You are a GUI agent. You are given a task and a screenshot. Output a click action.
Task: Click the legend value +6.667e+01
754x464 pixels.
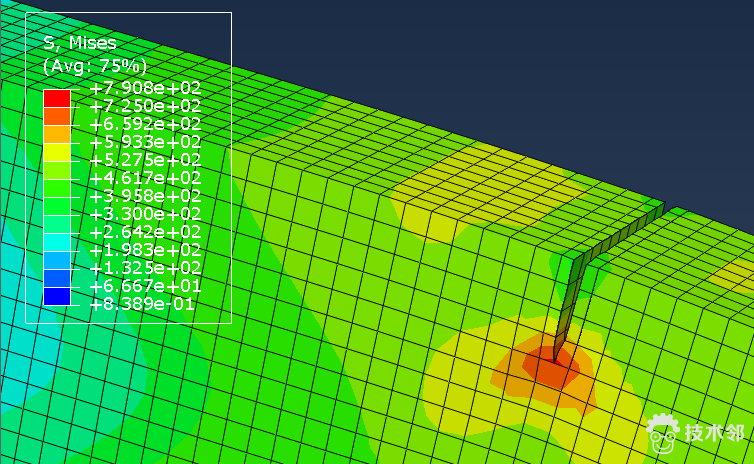[145, 287]
